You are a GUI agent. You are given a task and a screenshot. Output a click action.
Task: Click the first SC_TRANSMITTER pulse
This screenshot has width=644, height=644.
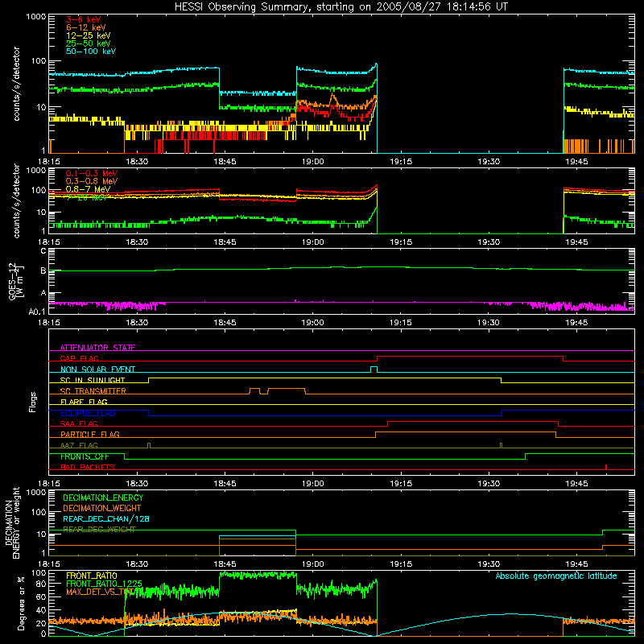tap(254, 390)
